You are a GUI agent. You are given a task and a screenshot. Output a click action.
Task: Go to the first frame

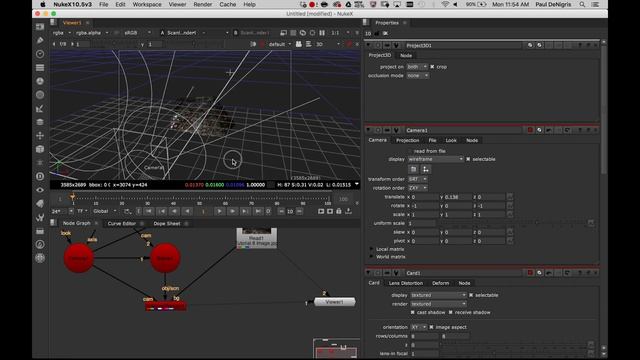149,211
